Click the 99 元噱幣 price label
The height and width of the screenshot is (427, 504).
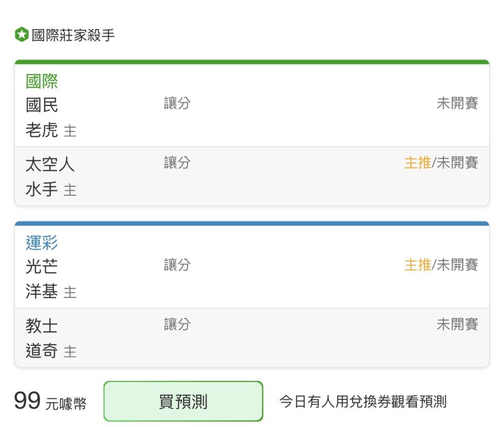(x=50, y=401)
